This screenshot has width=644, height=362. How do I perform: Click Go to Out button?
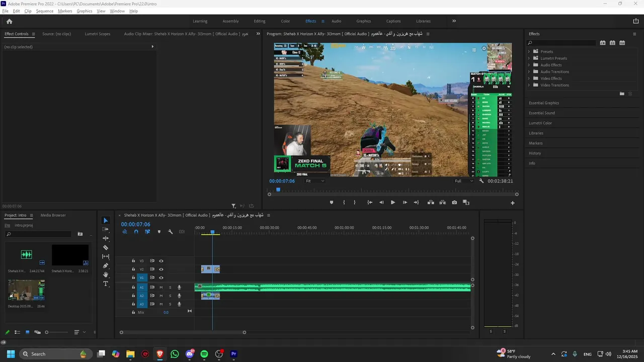tap(416, 203)
